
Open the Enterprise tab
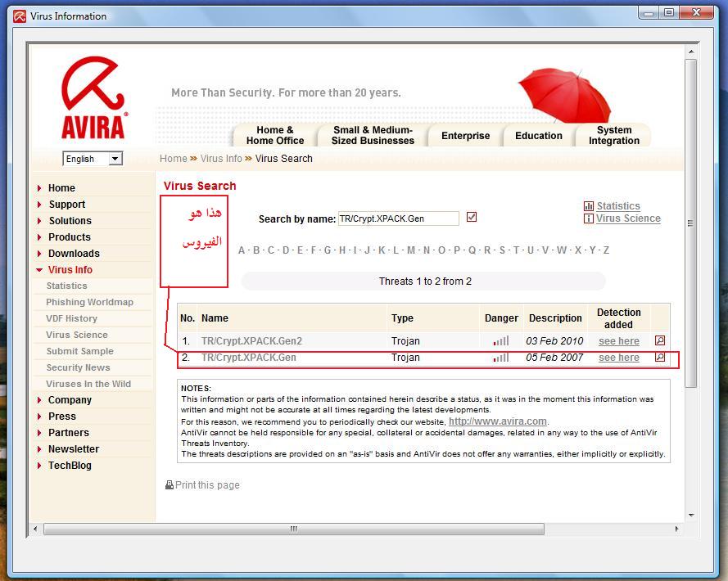[465, 136]
